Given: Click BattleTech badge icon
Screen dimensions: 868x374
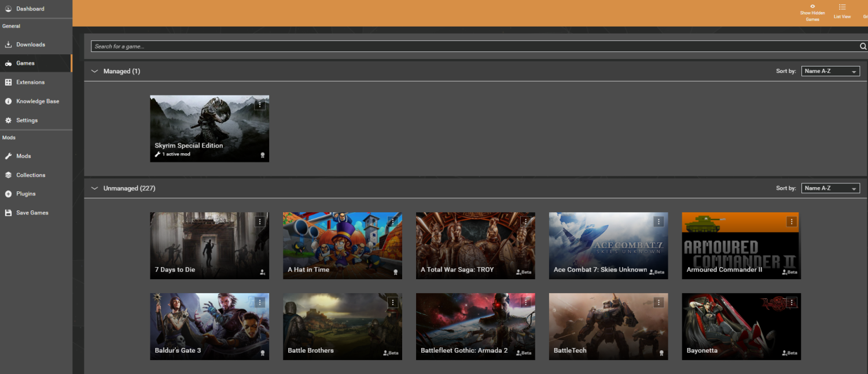Looking at the screenshot, I should click(662, 353).
